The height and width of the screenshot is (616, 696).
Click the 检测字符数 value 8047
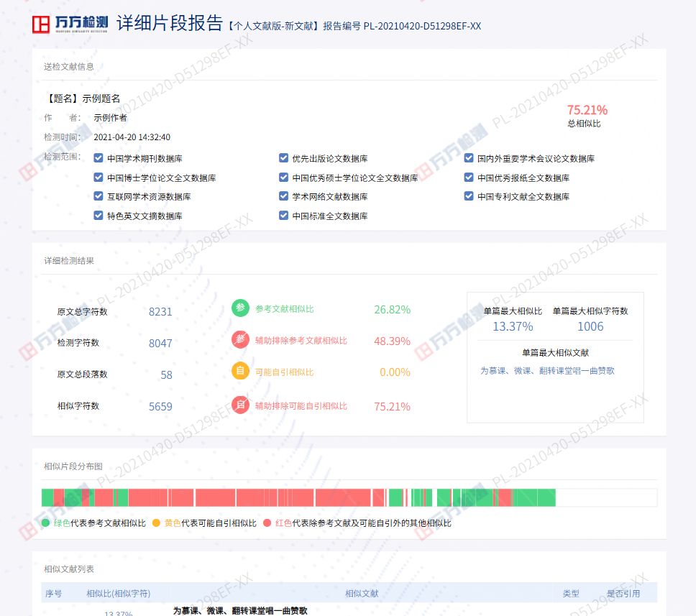click(160, 343)
